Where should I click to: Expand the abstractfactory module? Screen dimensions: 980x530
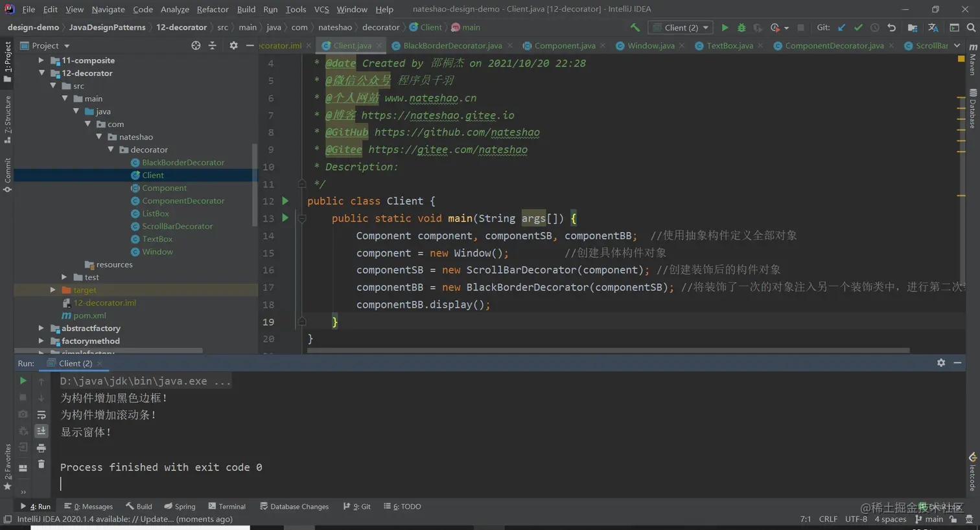pos(41,328)
